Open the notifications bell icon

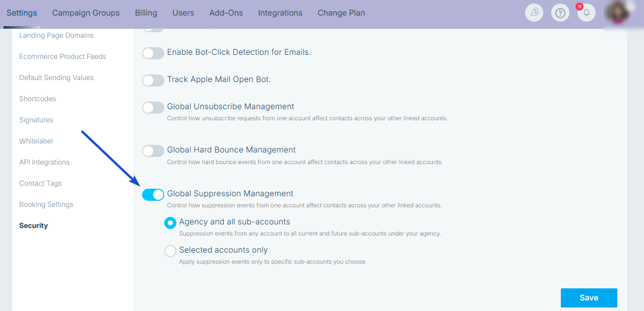[x=586, y=13]
